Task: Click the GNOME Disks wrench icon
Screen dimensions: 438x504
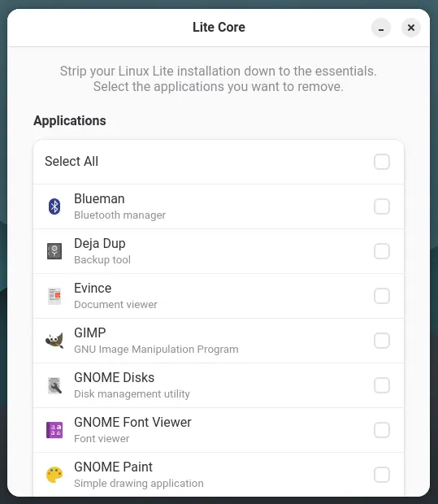Action: pyautogui.click(x=54, y=385)
